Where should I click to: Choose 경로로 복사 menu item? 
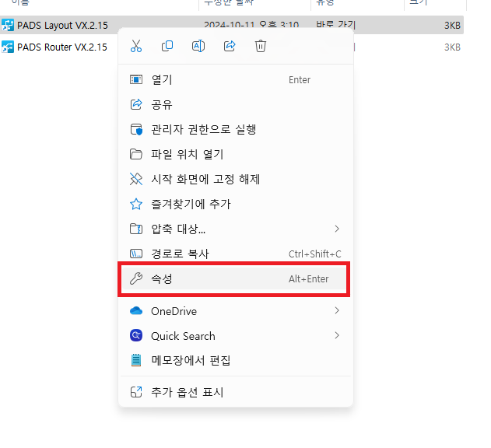tap(180, 254)
